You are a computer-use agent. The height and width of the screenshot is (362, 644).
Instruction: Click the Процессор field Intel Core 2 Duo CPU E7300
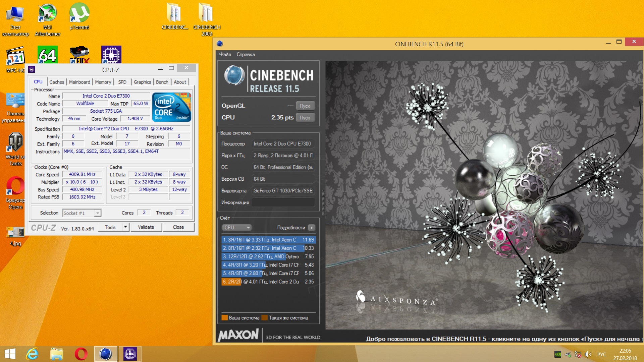point(283,144)
